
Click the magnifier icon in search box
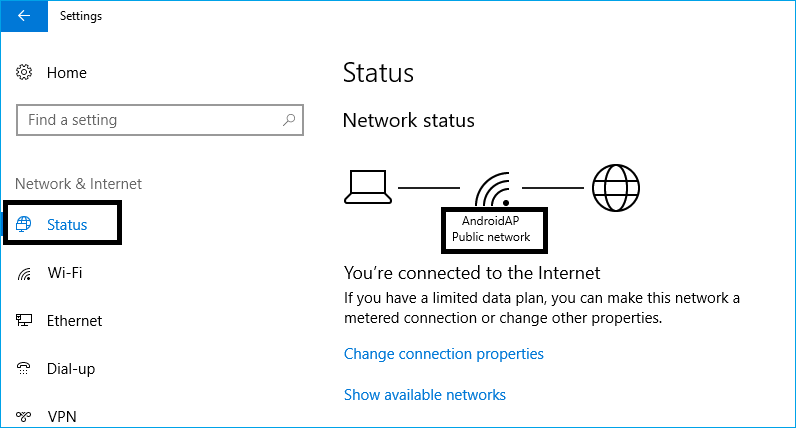289,120
